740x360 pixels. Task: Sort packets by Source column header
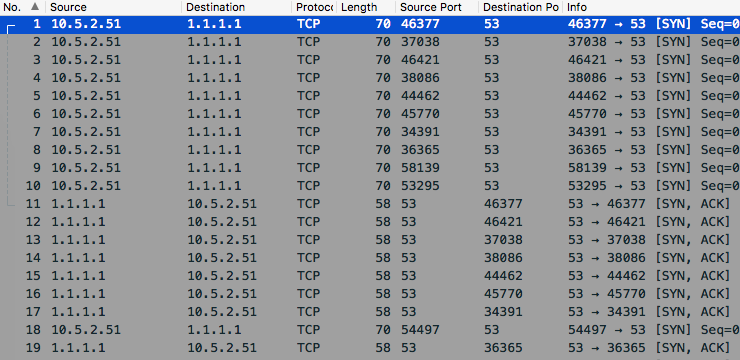113,7
